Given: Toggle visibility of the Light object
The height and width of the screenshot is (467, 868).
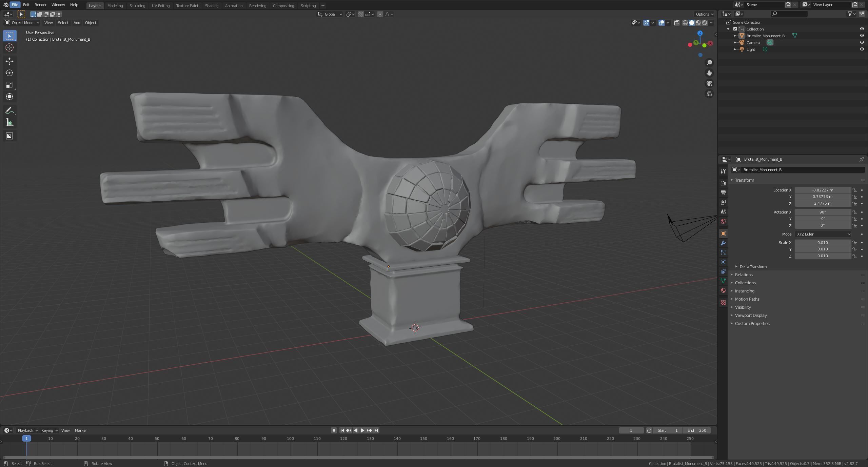Looking at the screenshot, I should (x=862, y=49).
